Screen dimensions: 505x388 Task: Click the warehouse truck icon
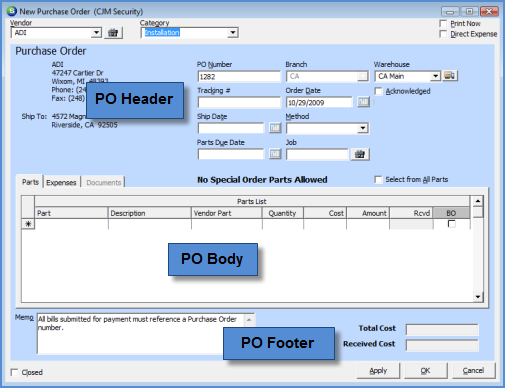[x=450, y=76]
